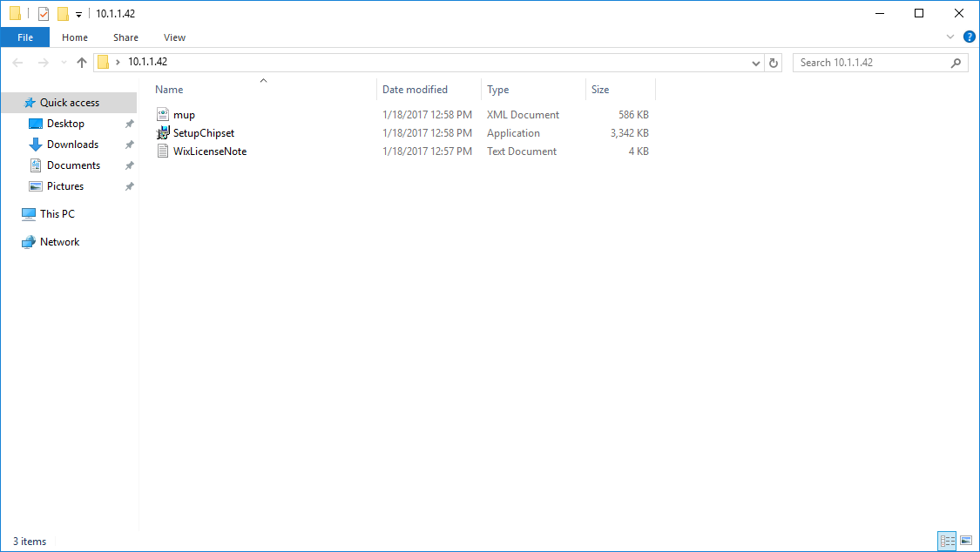Refresh the 10.1.1.42 folder
The image size is (980, 552).
(774, 63)
